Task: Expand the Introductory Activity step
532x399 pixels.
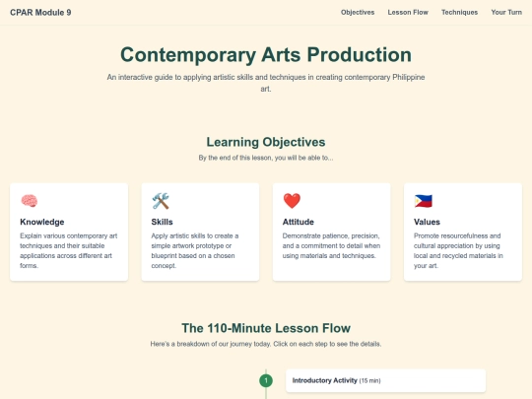Action: [x=385, y=380]
